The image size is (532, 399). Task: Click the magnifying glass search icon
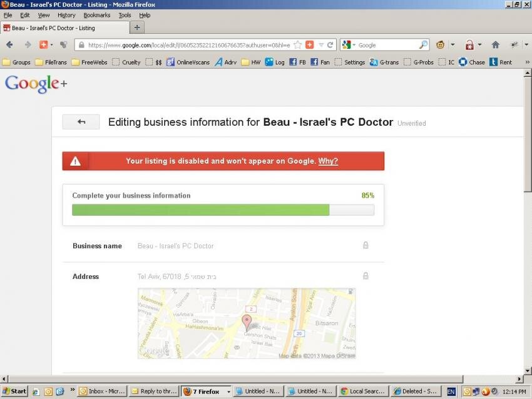click(x=424, y=45)
